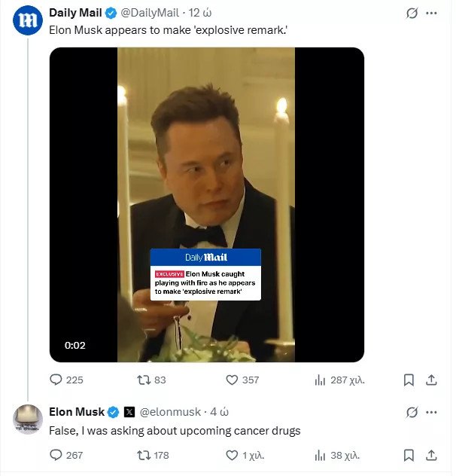The width and height of the screenshot is (456, 476).
Task: Open more options for Elon Musk's tweet
Action: coord(431,412)
